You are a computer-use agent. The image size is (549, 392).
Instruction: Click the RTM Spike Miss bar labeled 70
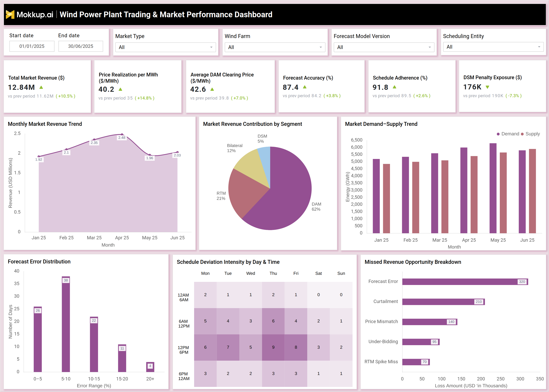click(416, 362)
